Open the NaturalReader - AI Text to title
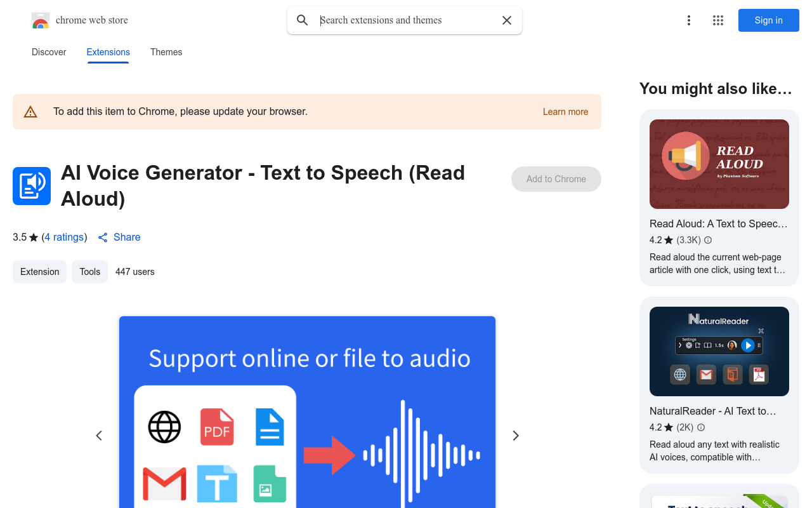 point(713,411)
